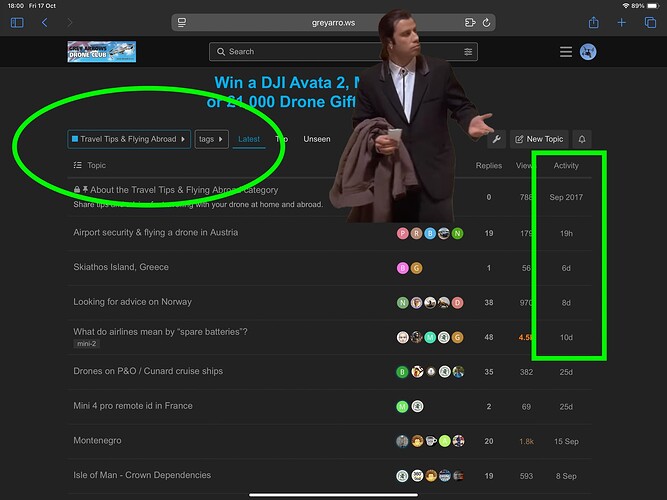
Task: Open green N avatar on Austria topic
Action: coord(457,233)
